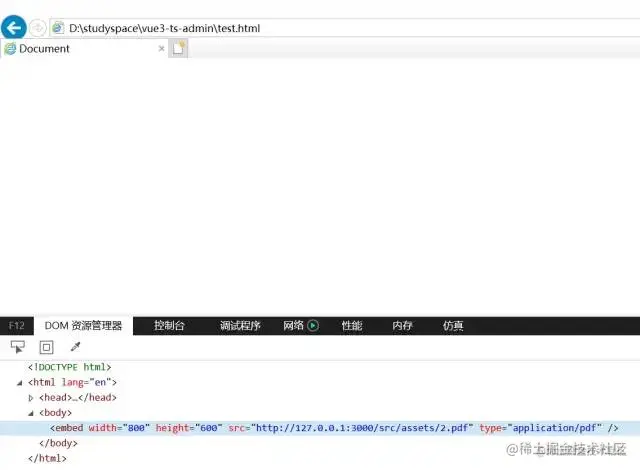The height and width of the screenshot is (470, 640).
Task: Click the height="600" attribute
Action: pyautogui.click(x=189, y=428)
